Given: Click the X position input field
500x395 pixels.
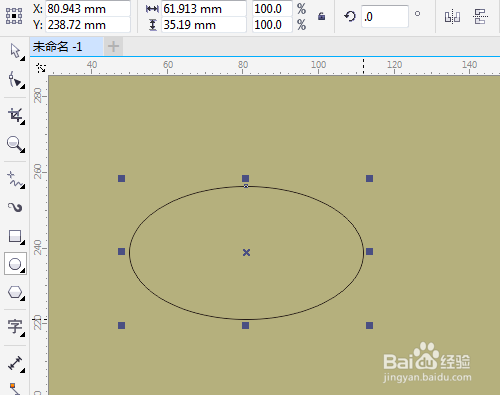Looking at the screenshot, I should click(88, 8).
